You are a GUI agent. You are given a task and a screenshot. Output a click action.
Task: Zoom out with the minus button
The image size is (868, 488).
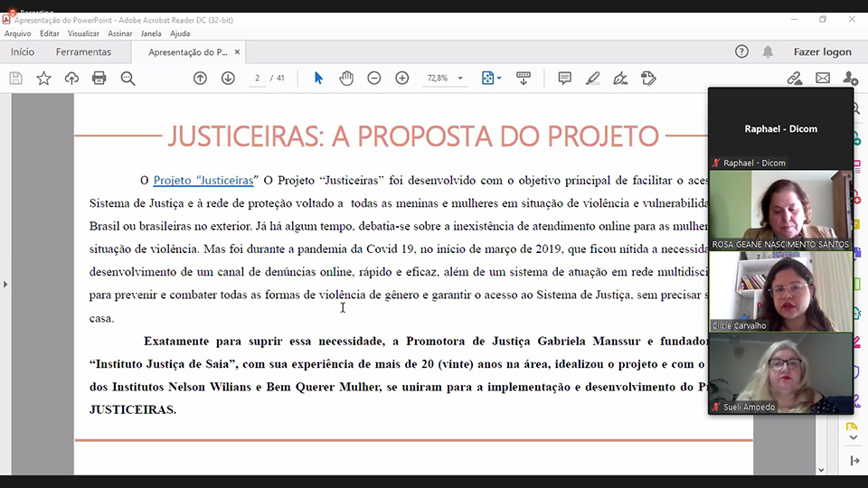pyautogui.click(x=374, y=79)
